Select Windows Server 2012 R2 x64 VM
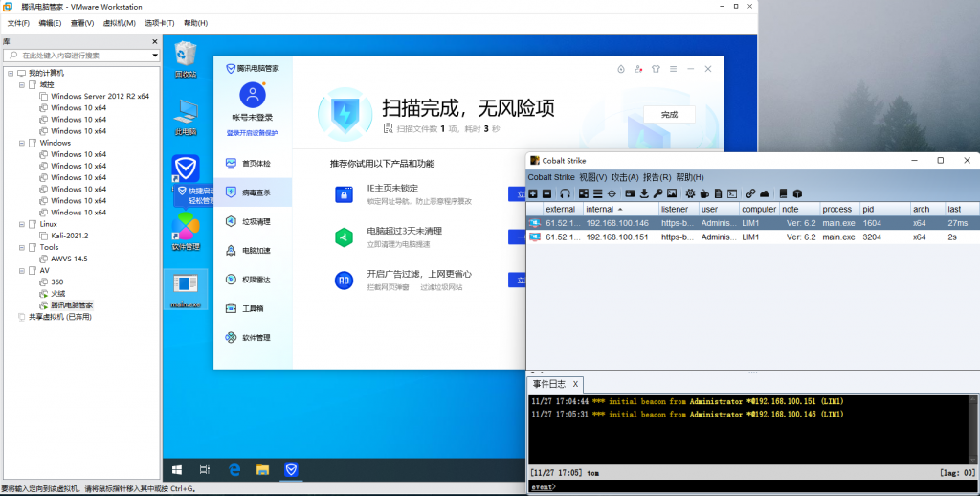Screen dimensions: 980x496 100,97
